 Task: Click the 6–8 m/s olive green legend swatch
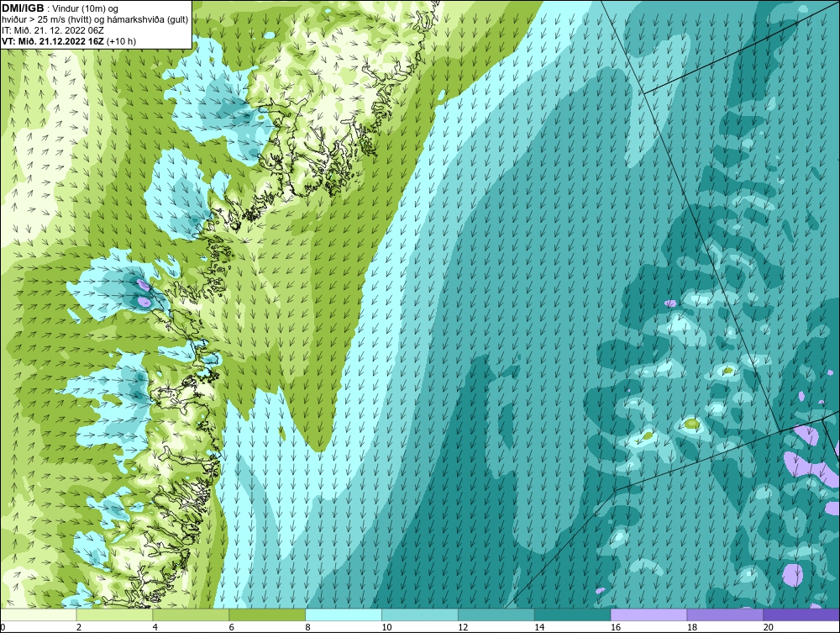(x=267, y=615)
